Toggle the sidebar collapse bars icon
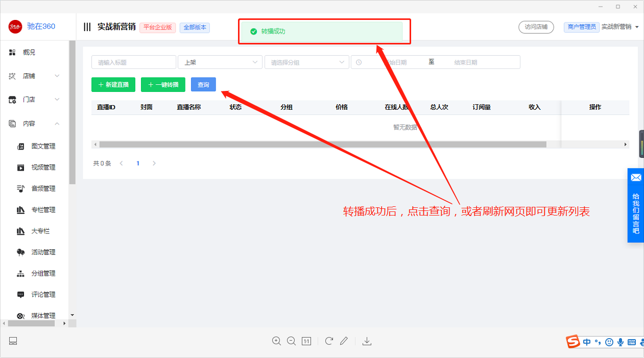The image size is (644, 358). coord(87,27)
